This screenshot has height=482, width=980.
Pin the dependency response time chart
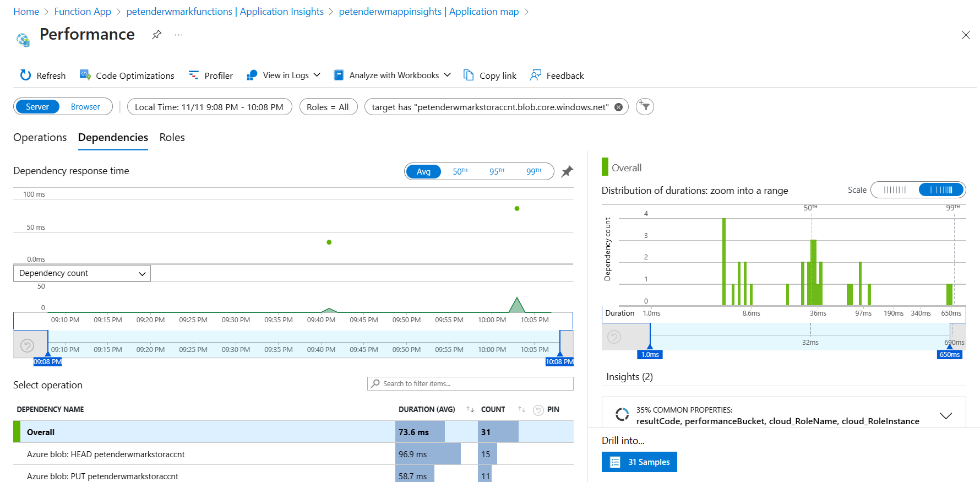(567, 171)
